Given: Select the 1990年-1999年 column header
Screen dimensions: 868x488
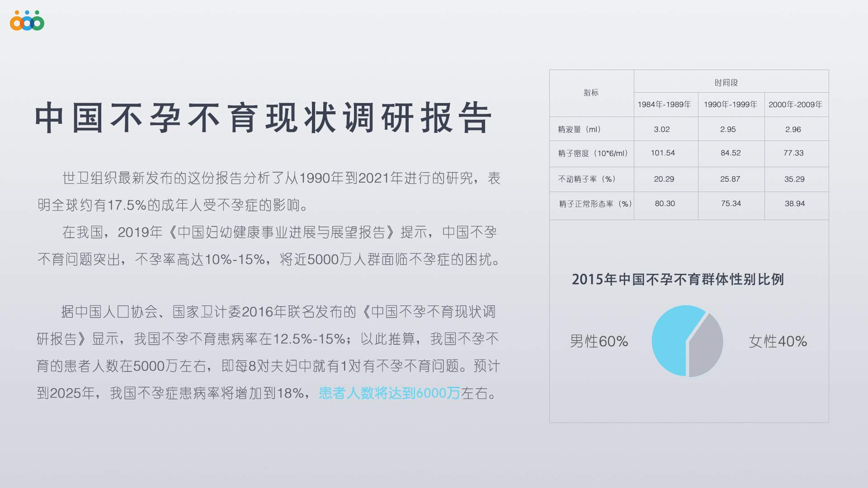Looking at the screenshot, I should [x=731, y=104].
